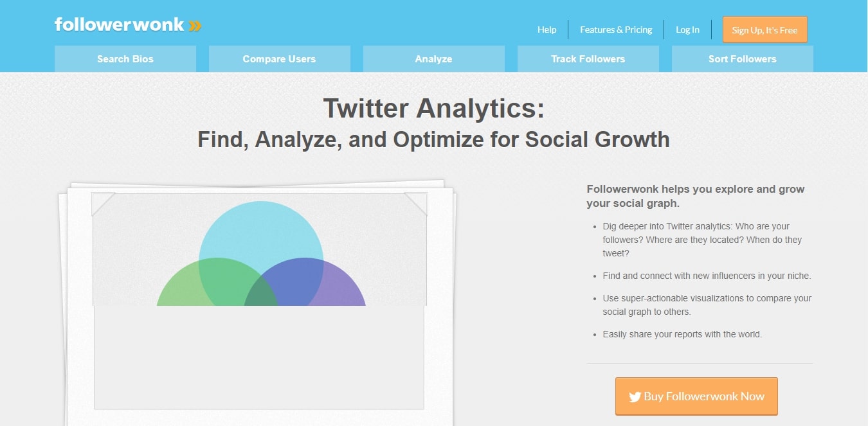868x426 pixels.
Task: Click the Buy Followerwonk Now label
Action: tap(704, 396)
